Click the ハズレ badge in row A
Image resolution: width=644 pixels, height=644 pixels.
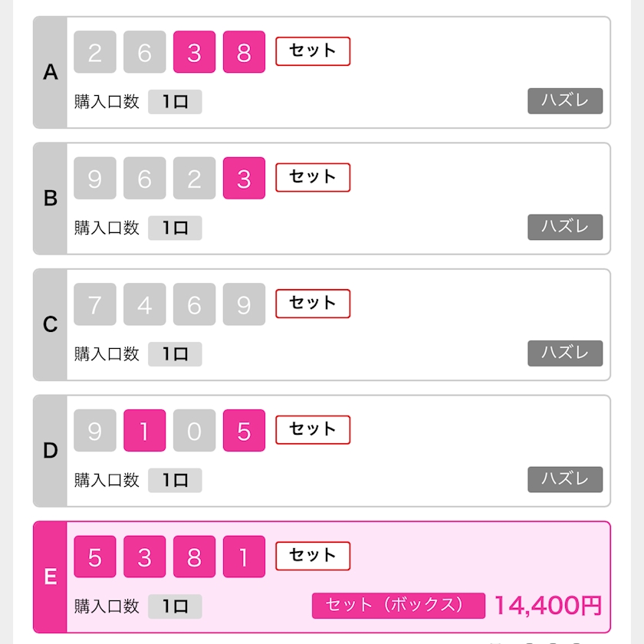click(x=565, y=101)
